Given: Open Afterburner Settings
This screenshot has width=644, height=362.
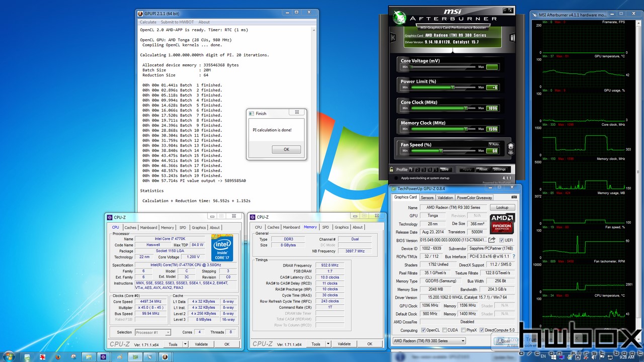Looking at the screenshot, I should pos(499,169).
